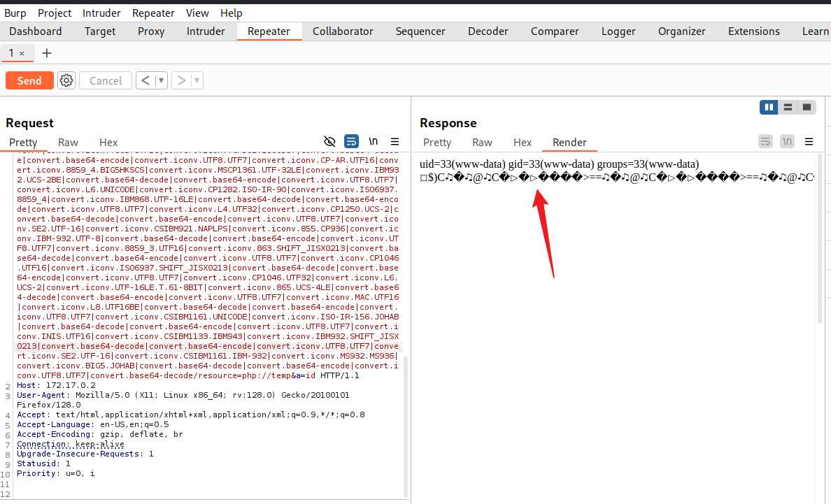Click the Request panel heading
This screenshot has height=504, width=831.
29,123
